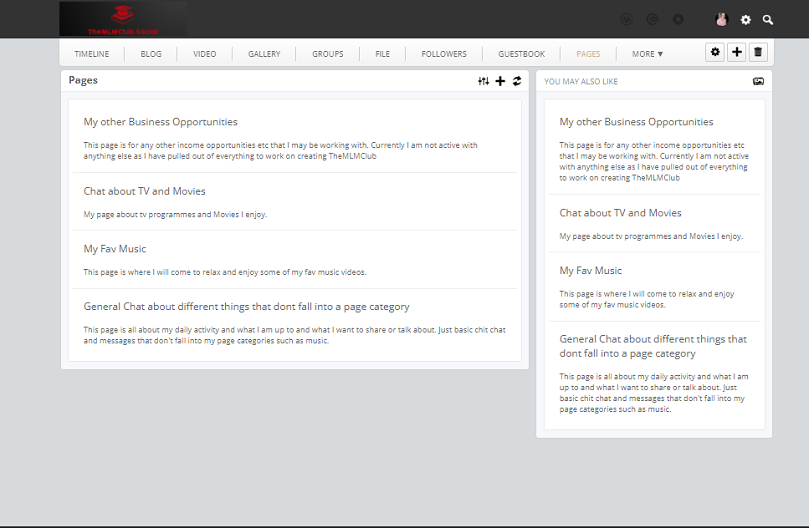Select the highlighted Pages tab
The height and width of the screenshot is (528, 809).
588,54
